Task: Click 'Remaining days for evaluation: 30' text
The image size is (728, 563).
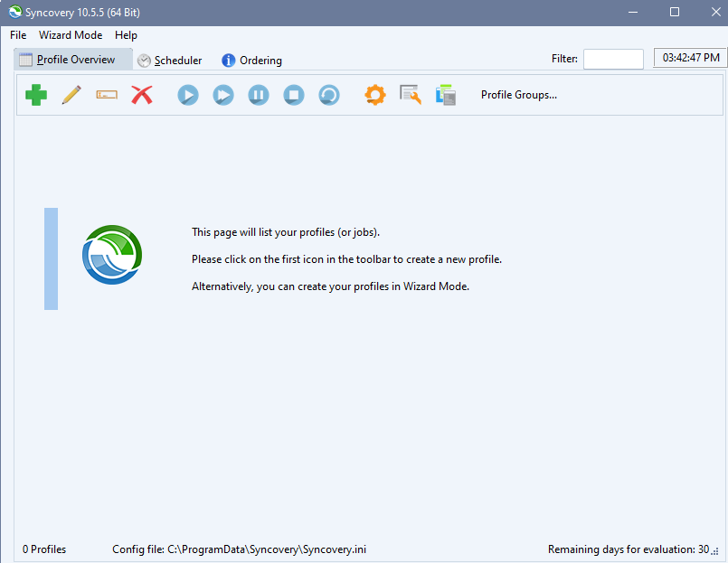Action: point(629,549)
